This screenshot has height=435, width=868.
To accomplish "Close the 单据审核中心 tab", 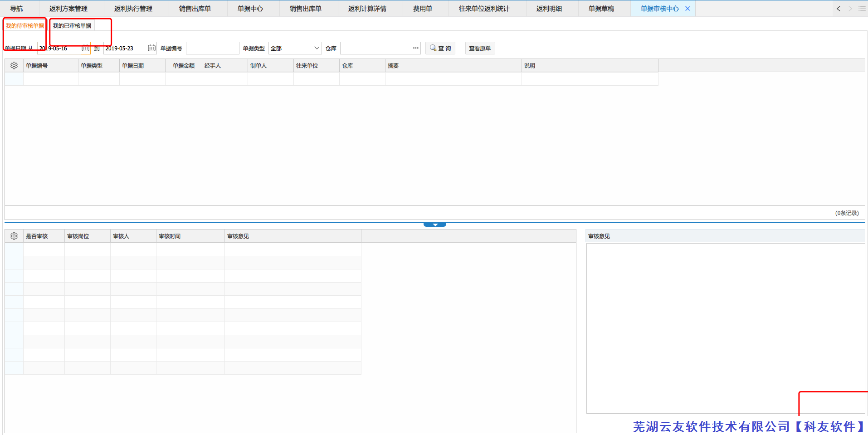I will [688, 9].
